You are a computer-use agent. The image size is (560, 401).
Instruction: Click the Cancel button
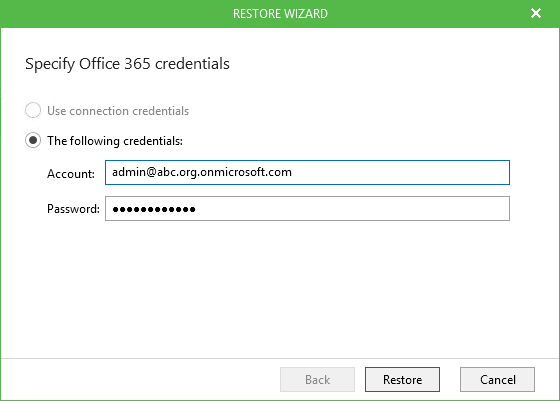[x=497, y=380]
